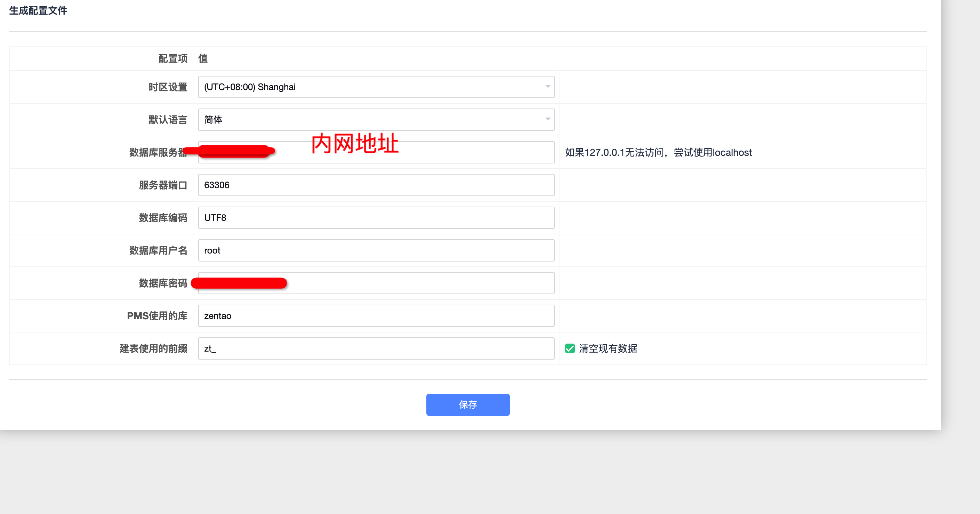This screenshot has height=514, width=980.
Task: Click the 数据库编码 field containing UTF8
Action: tap(376, 218)
